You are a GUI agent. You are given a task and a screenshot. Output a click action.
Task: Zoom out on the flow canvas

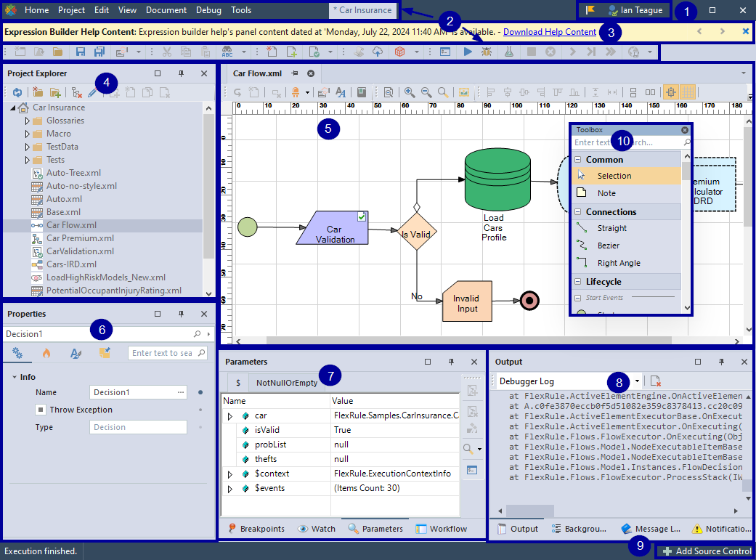(426, 92)
